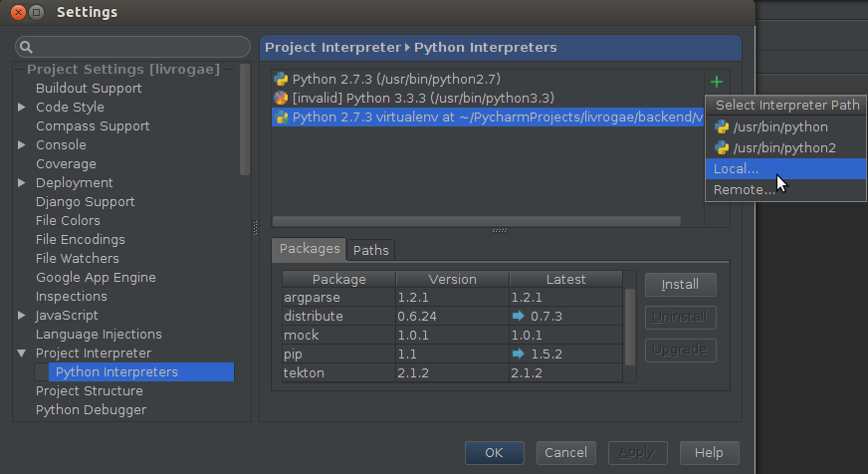Open Inspections settings
868x474 pixels.
(72, 297)
